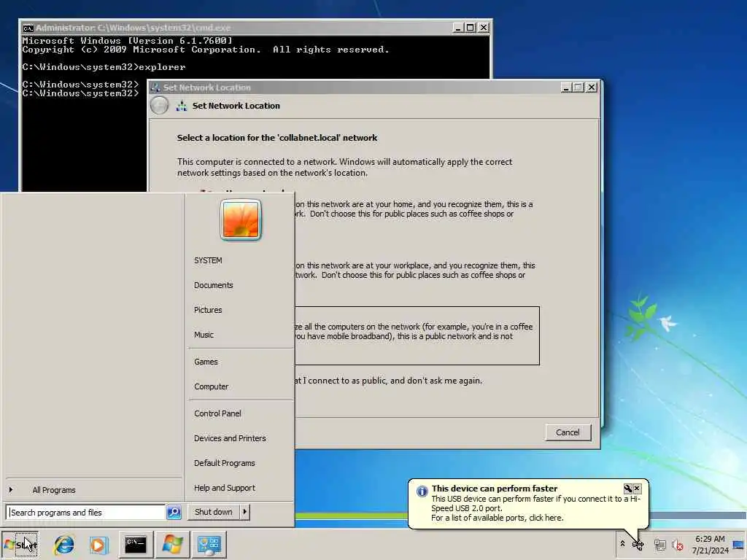Screen dimensions: 747x560
Task: Click the muted volume tray icon
Action: 677,544
